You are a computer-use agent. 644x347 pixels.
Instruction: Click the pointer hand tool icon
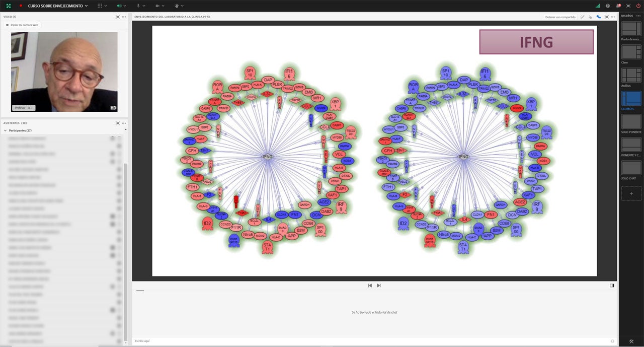pyautogui.click(x=590, y=17)
